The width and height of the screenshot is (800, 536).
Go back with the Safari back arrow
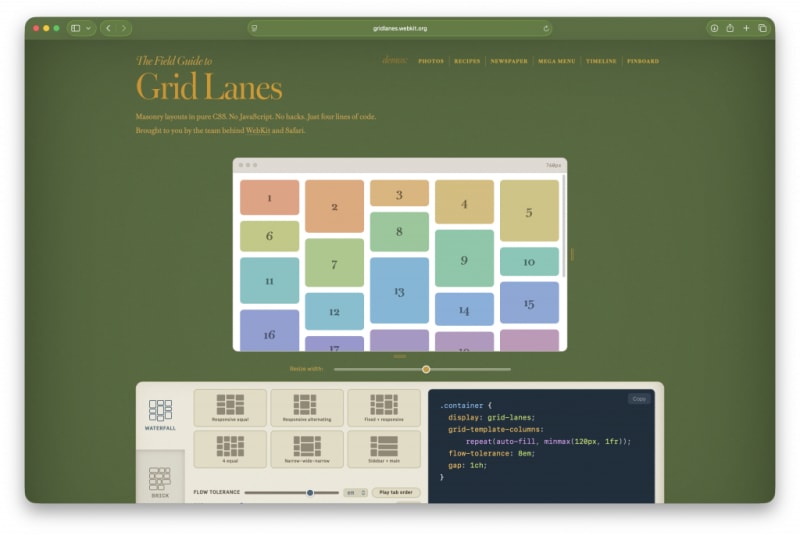108,28
